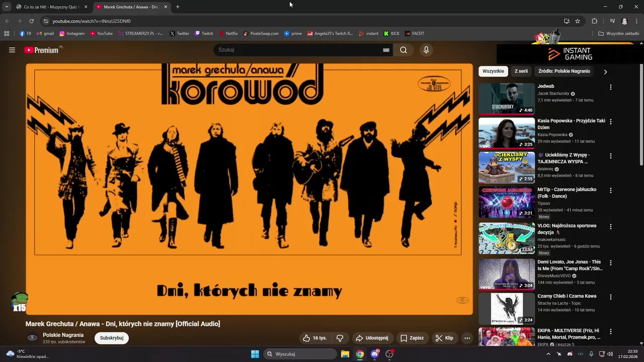Screen dimensions: 644x362
Task: Show more filter chips with right arrow
Action: 605,72
